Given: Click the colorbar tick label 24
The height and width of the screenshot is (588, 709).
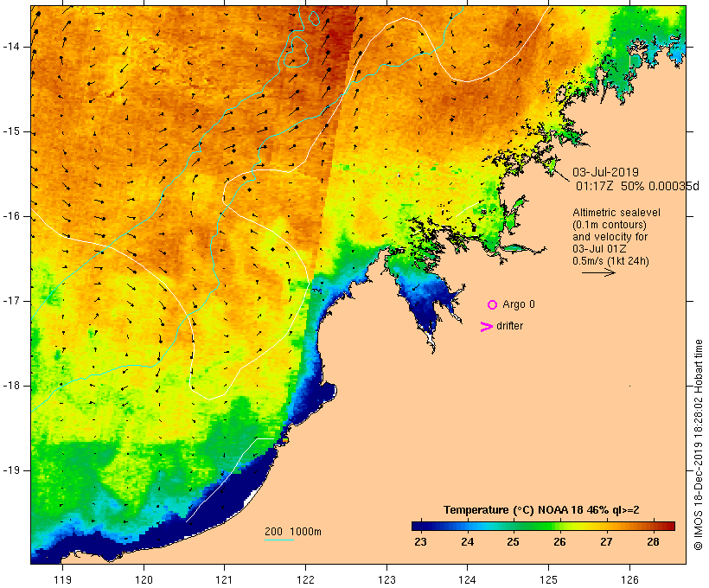Looking at the screenshot, I should pyautogui.click(x=467, y=541).
